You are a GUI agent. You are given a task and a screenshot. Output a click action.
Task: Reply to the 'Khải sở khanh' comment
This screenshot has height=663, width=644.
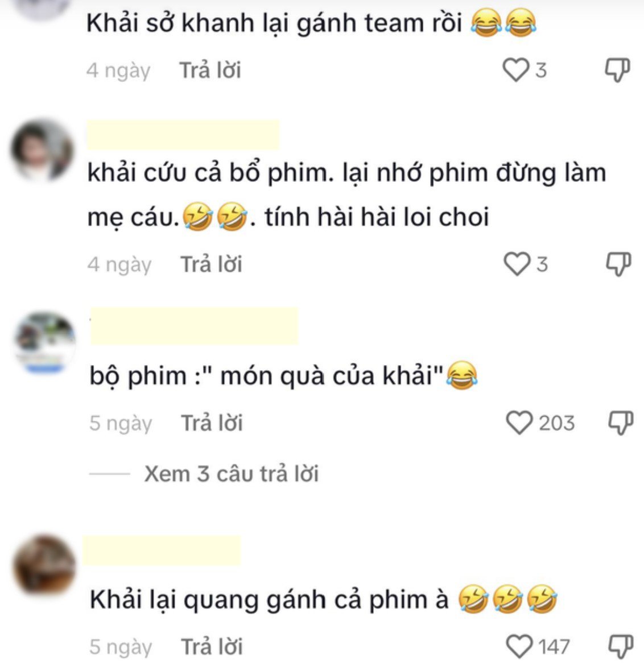(210, 70)
